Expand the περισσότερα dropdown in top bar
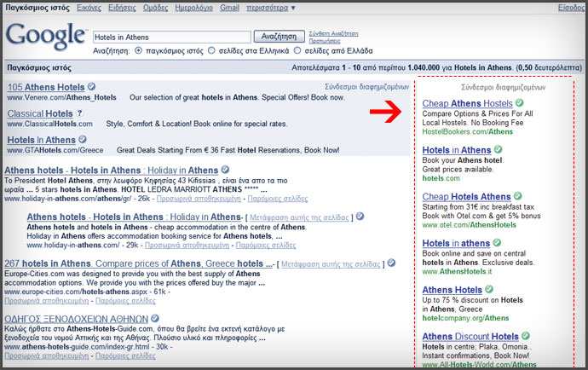The height and width of the screenshot is (370, 588). (x=271, y=8)
